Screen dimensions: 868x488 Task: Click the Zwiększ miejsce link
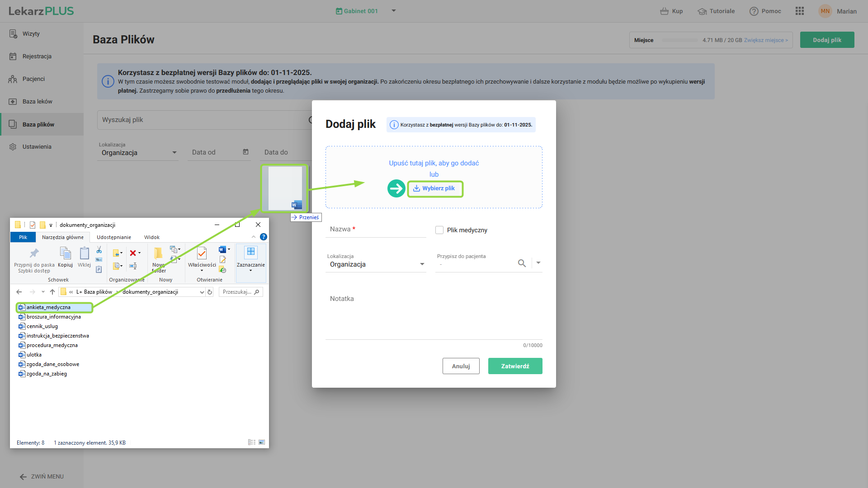click(x=765, y=40)
